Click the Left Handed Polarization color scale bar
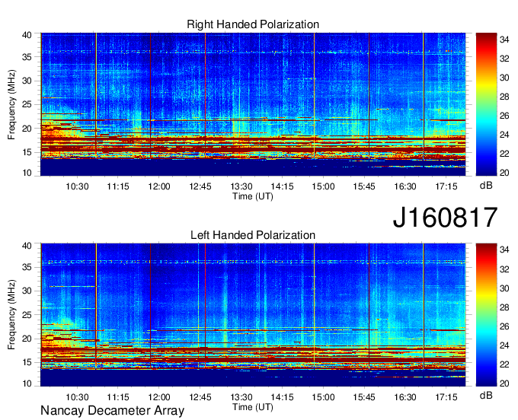 486,315
